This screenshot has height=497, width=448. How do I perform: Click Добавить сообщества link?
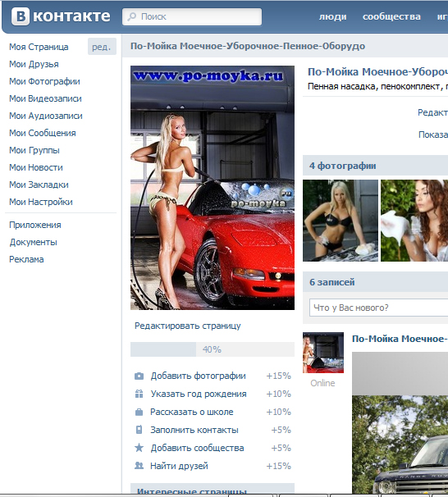[197, 448]
